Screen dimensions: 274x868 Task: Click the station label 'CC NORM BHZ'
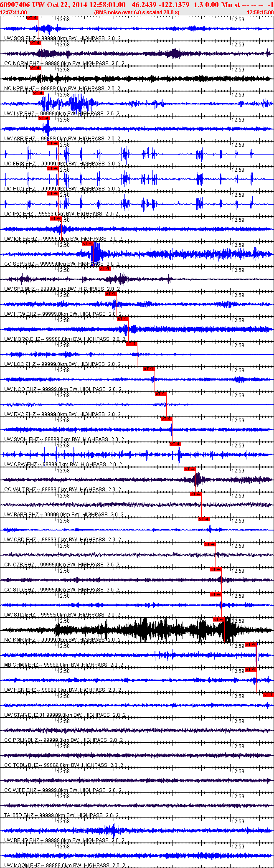click(22, 63)
